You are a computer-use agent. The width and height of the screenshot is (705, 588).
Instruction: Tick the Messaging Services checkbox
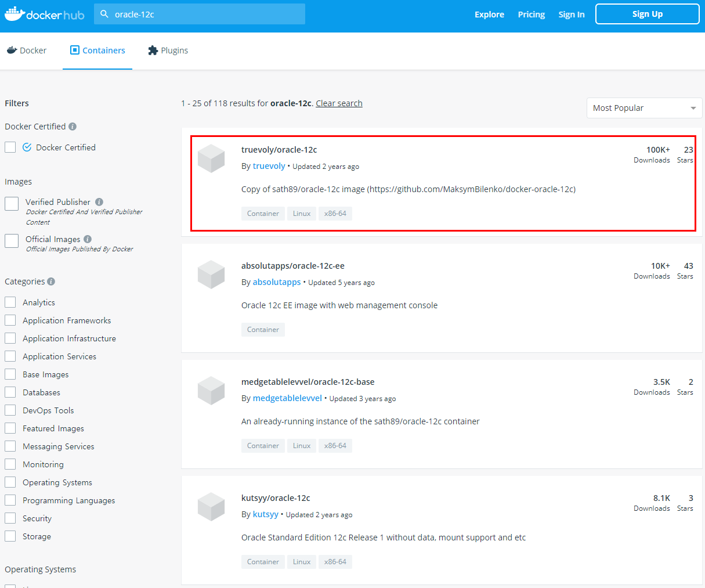[10, 446]
